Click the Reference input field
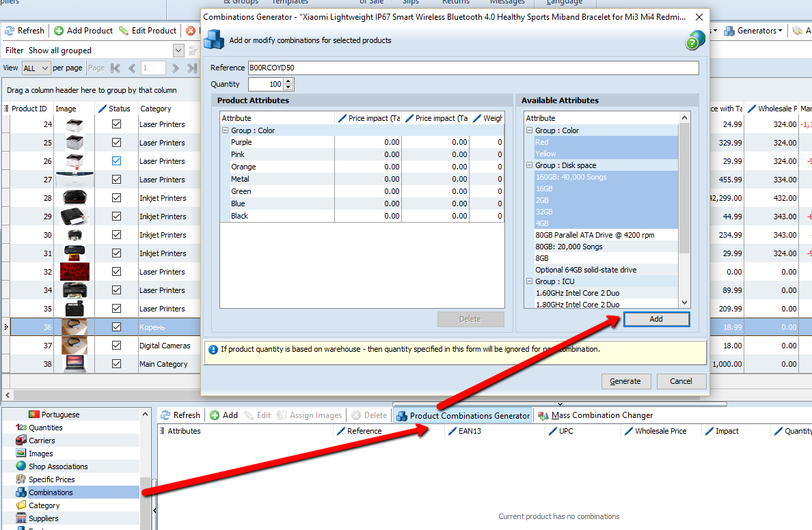Image resolution: width=812 pixels, height=530 pixels. tap(473, 68)
